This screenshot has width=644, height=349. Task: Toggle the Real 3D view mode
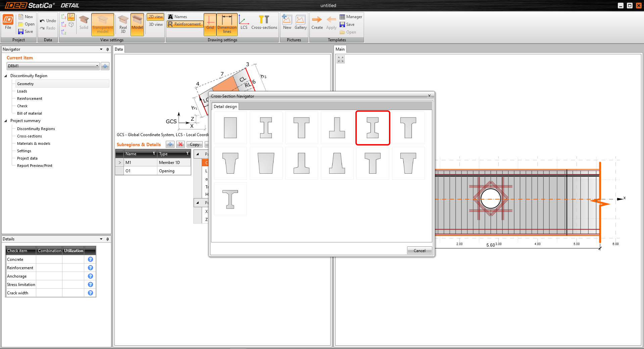click(x=123, y=24)
